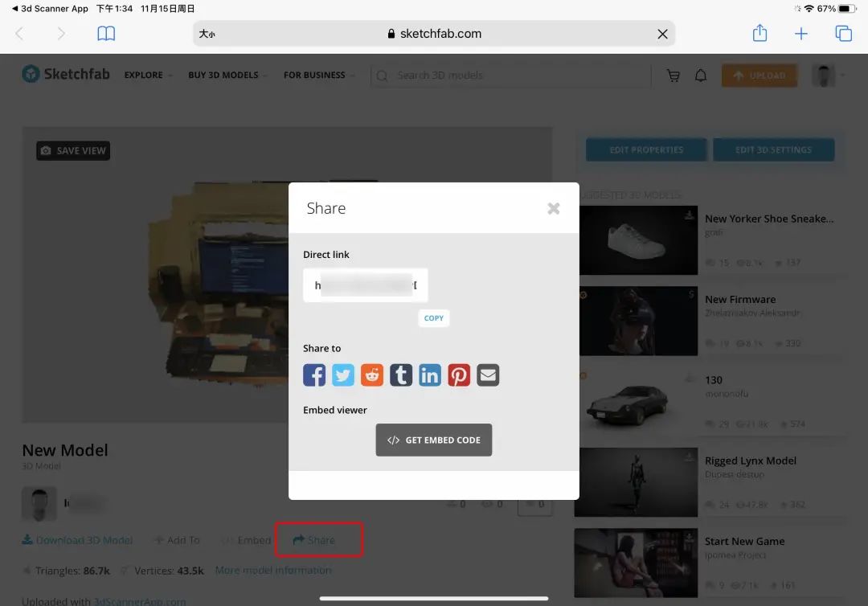
Task: Select 'Rigged Lynx Model' title
Action: click(751, 461)
